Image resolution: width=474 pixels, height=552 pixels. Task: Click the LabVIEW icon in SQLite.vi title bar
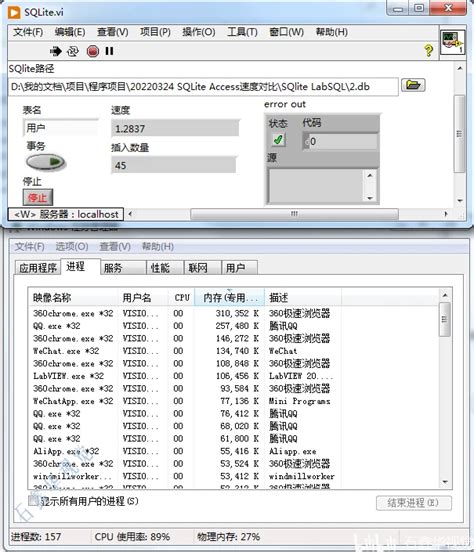(x=14, y=12)
